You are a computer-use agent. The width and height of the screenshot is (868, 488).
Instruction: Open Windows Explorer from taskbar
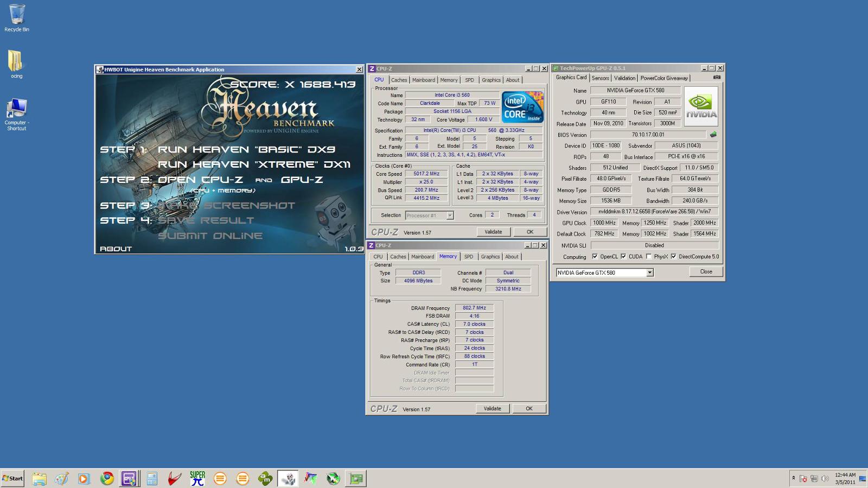pyautogui.click(x=39, y=478)
